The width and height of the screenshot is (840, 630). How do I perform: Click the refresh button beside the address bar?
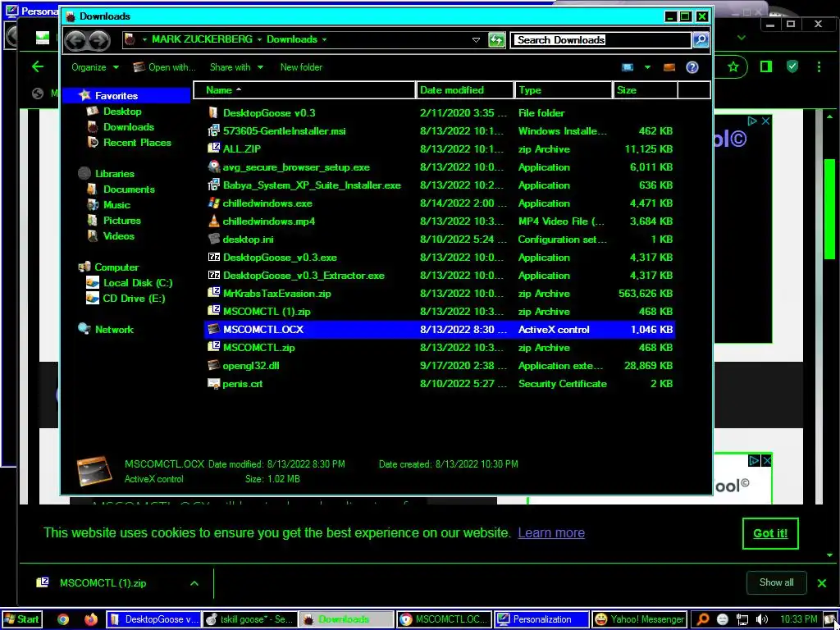496,39
